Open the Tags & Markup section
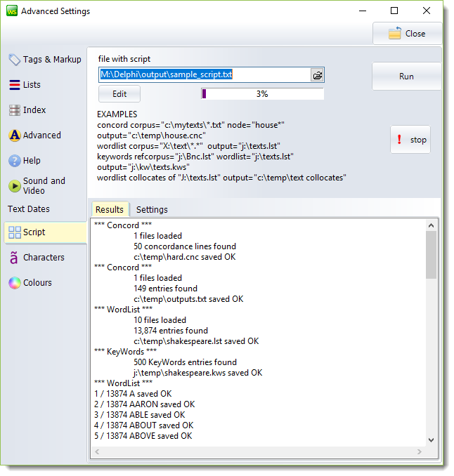 pos(52,60)
